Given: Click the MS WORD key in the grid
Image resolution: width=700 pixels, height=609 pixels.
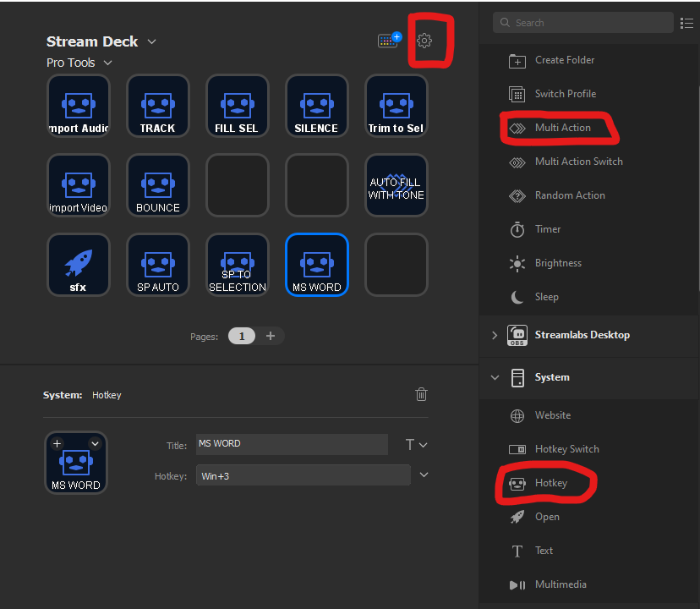Looking at the screenshot, I should point(316,264).
